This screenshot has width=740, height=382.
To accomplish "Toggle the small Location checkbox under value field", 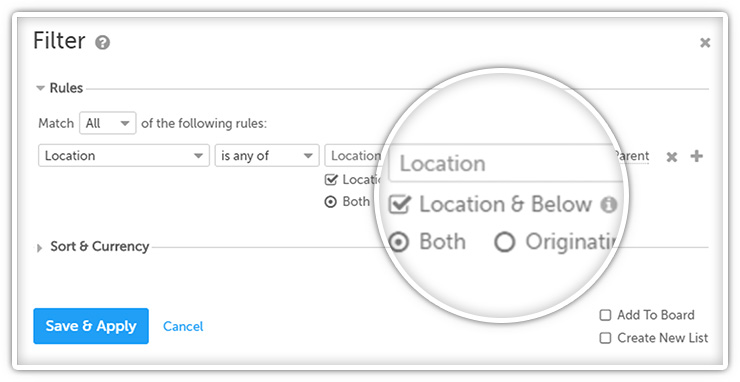I will [x=331, y=179].
